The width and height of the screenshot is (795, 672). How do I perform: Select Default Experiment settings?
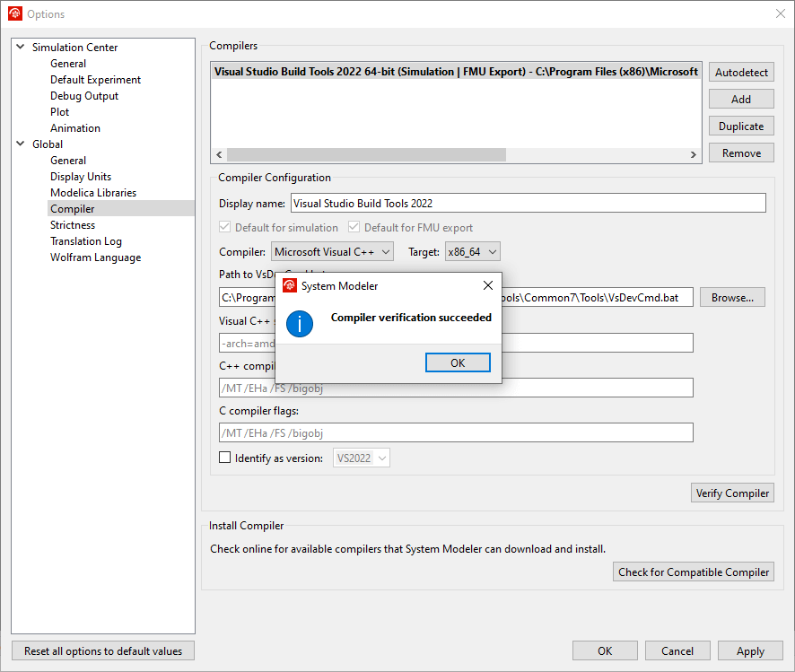click(95, 80)
